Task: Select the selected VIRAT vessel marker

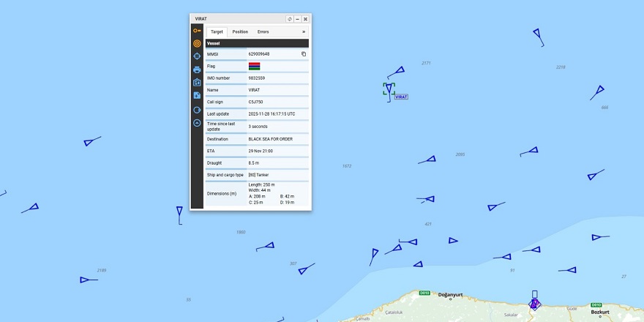Action: tap(389, 89)
